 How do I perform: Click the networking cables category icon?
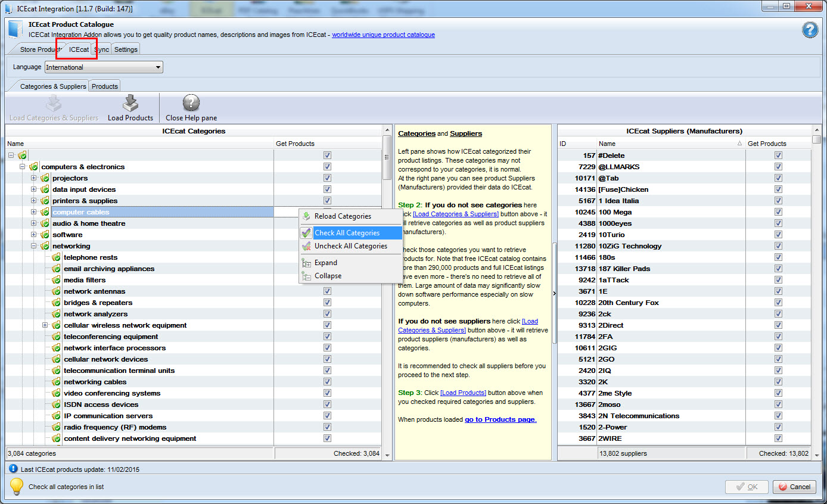56,382
